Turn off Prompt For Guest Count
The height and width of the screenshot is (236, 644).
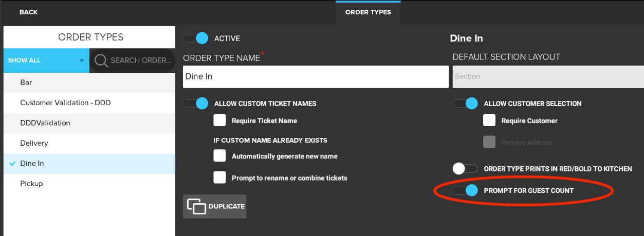[x=466, y=190]
